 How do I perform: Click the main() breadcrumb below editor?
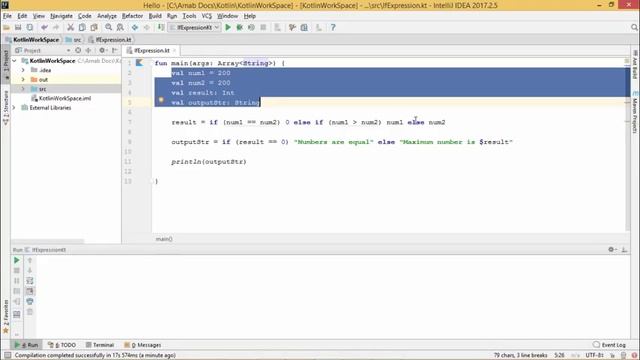[x=164, y=239]
